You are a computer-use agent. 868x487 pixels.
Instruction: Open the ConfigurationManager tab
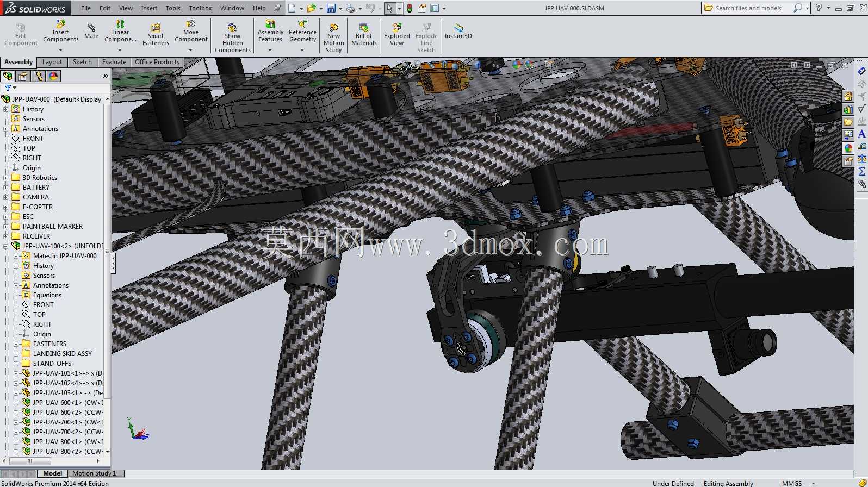click(38, 76)
